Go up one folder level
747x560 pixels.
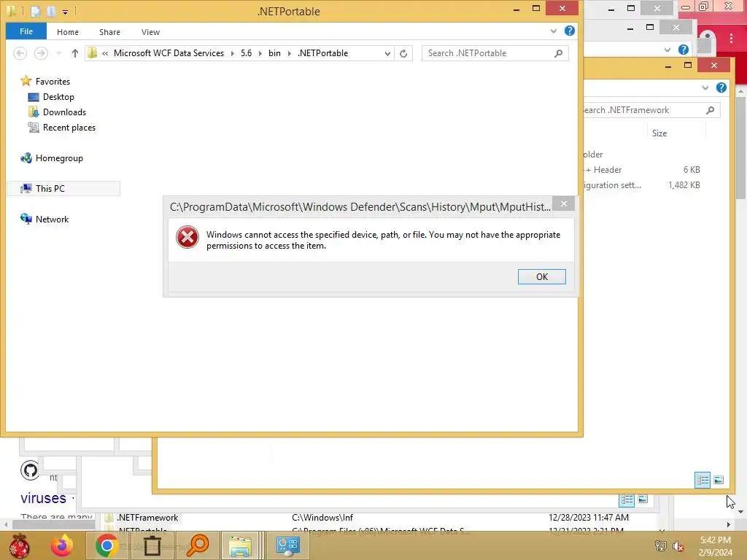75,53
